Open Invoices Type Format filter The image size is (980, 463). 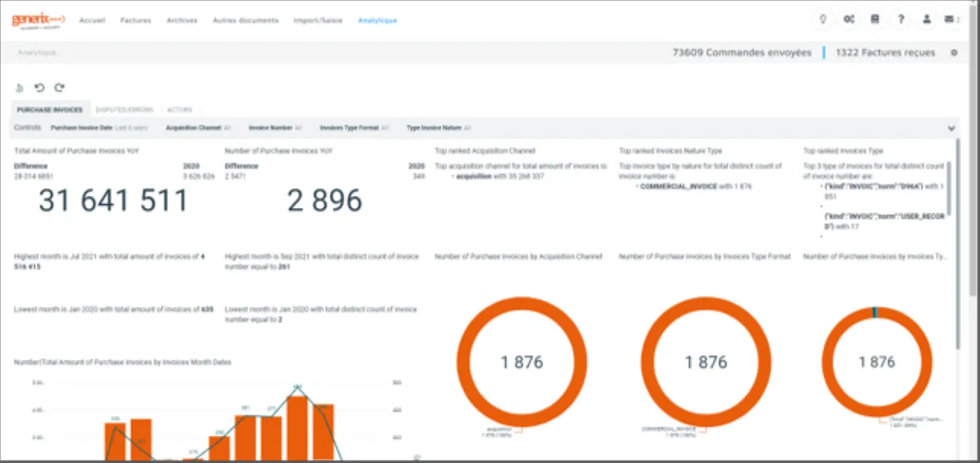(x=354, y=128)
